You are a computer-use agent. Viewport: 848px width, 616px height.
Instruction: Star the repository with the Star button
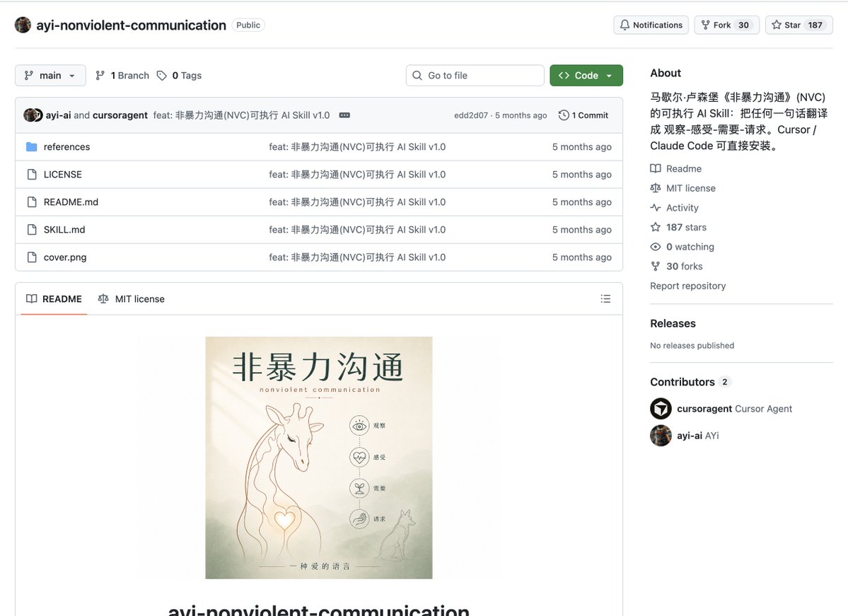(x=798, y=25)
